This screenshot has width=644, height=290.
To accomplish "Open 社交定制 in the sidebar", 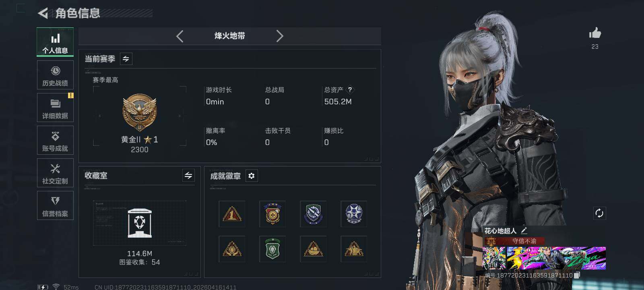I will point(55,173).
